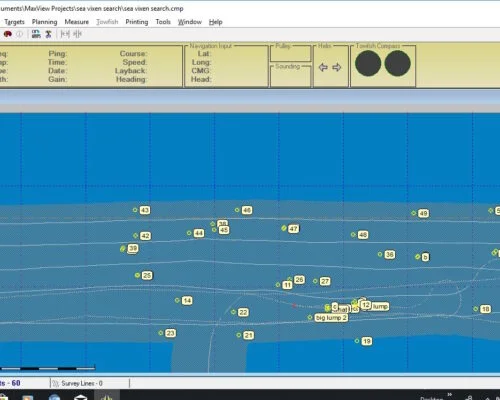Click the Helm right arrow
This screenshot has width=500, height=400.
point(337,67)
